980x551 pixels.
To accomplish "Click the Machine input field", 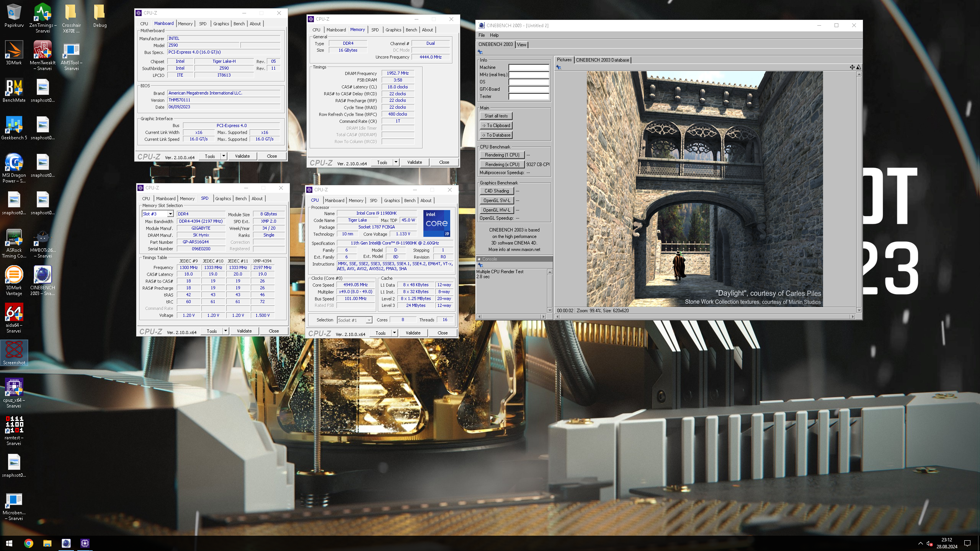I will coord(529,67).
